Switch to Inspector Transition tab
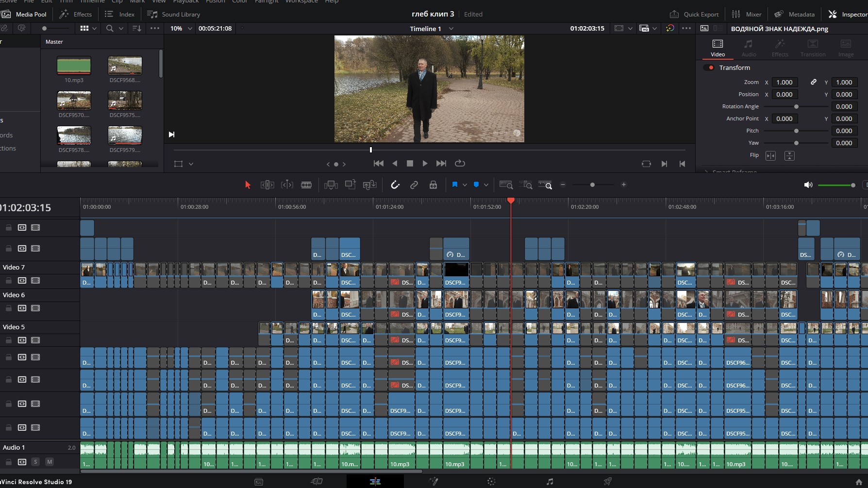The height and width of the screenshot is (488, 868). coord(813,48)
